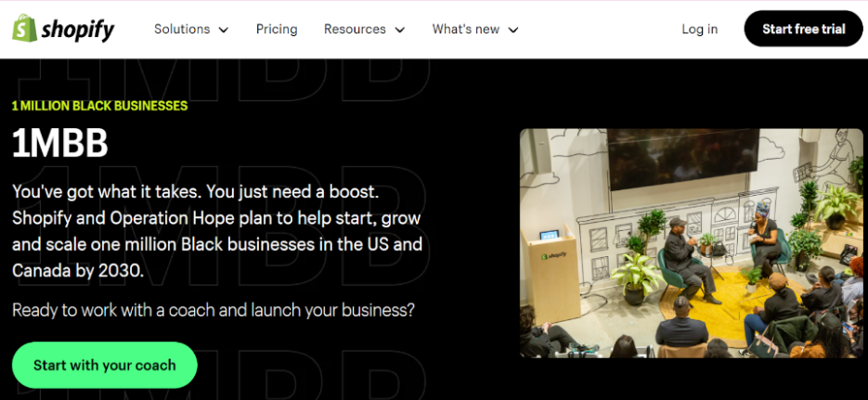Screen dimensions: 868x400
Task: Expand the chevron next to Resources
Action: click(399, 30)
